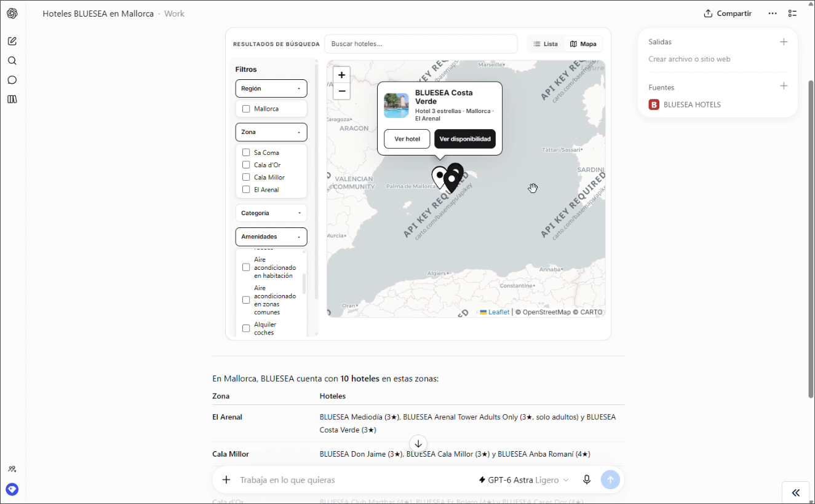
Task: Collapse the Amenidades filter dropdown
Action: tap(271, 237)
